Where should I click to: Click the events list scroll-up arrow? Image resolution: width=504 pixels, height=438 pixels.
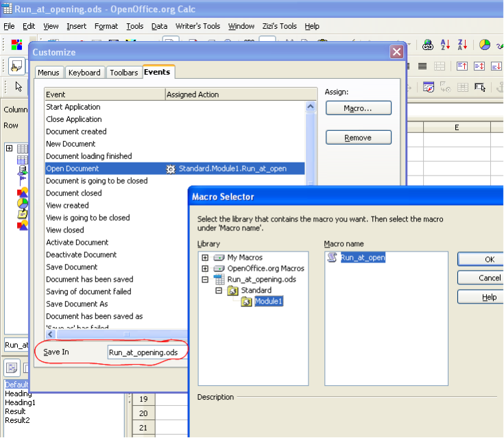click(x=311, y=107)
